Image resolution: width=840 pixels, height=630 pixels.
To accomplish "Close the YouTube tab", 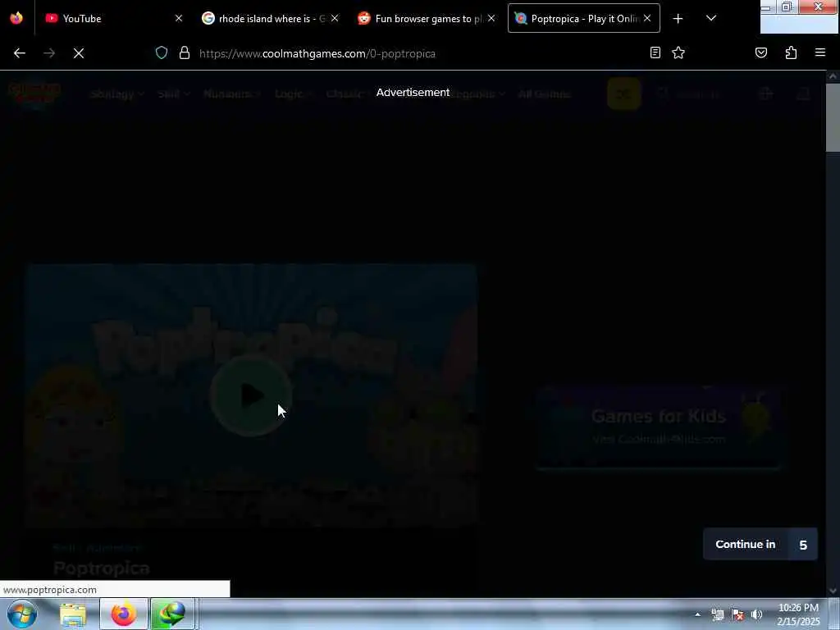I will 179,18.
